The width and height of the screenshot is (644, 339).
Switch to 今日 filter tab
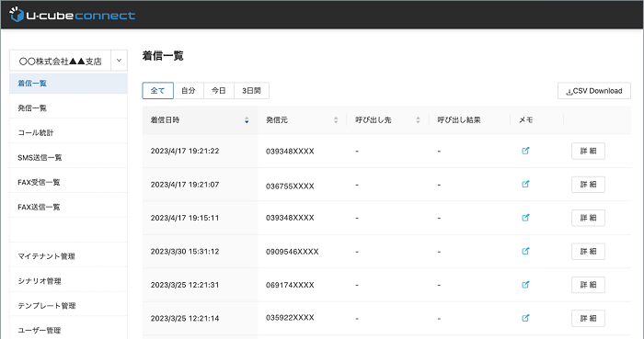coord(219,91)
